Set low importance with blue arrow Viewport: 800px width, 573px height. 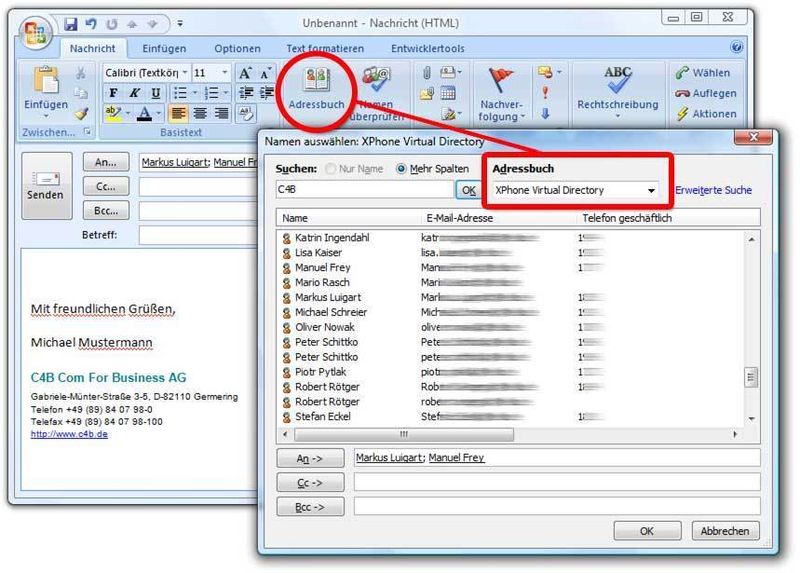(545, 113)
